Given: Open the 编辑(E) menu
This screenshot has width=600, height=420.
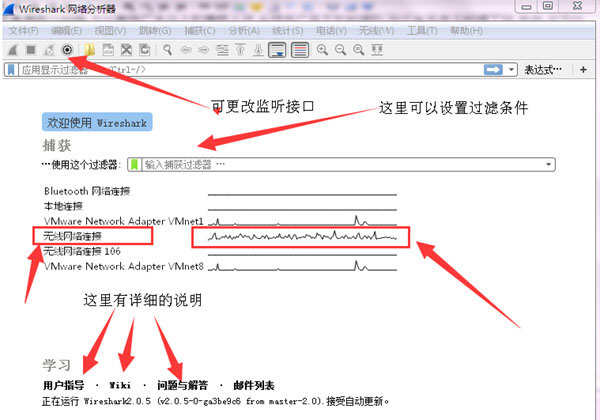Looking at the screenshot, I should (67, 31).
